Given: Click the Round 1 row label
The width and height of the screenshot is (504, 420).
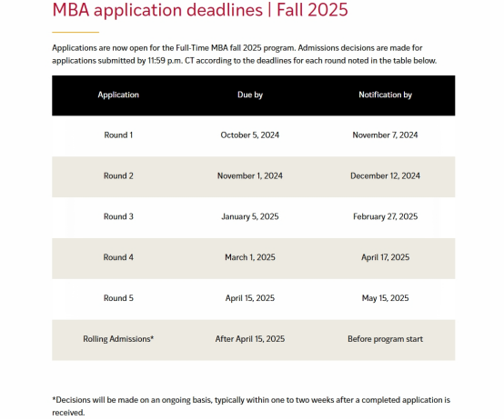Looking at the screenshot, I should [x=118, y=135].
